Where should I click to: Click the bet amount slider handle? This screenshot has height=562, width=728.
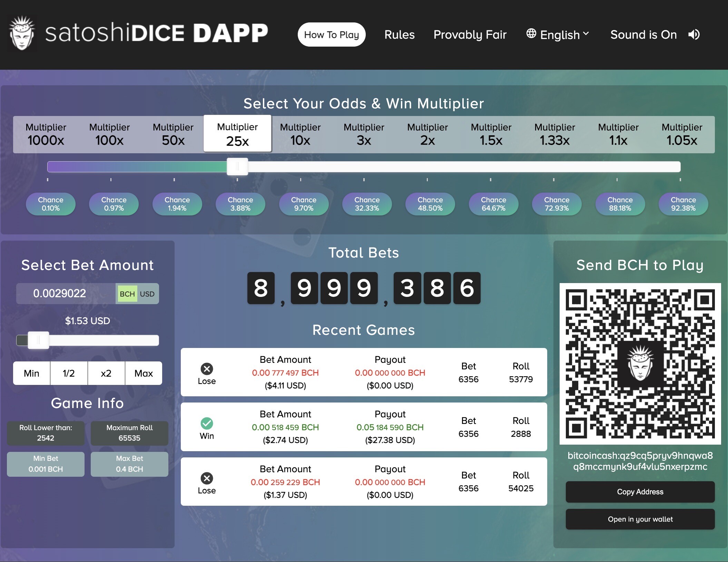tap(38, 340)
